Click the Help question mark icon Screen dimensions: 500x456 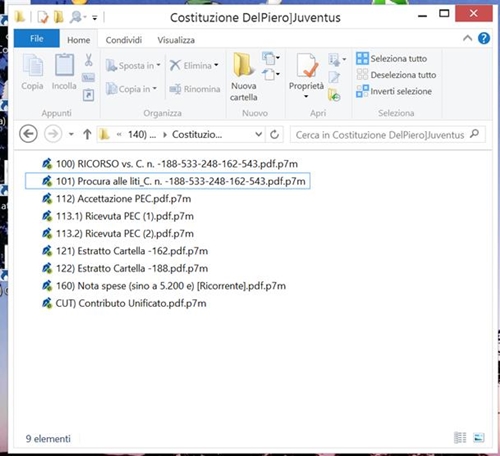pyautogui.click(x=484, y=39)
